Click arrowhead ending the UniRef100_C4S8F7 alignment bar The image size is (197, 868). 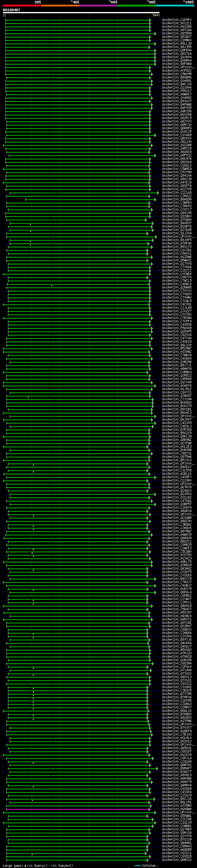(155, 477)
